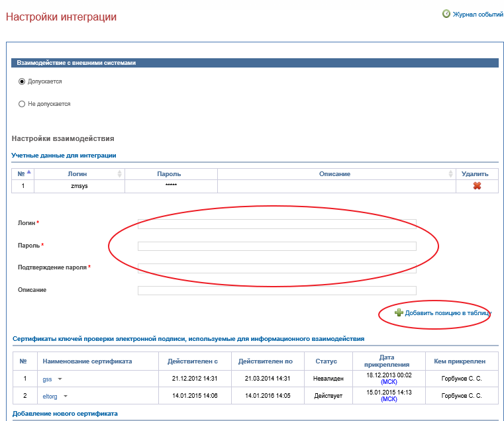Click the green plus add icon
This screenshot has width=504, height=421.
pos(399,312)
